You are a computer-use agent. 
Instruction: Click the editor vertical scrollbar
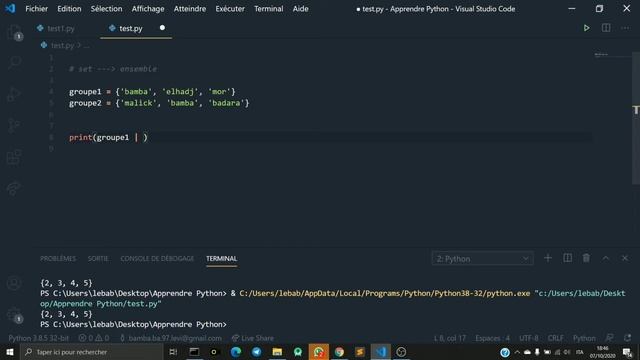click(636, 118)
